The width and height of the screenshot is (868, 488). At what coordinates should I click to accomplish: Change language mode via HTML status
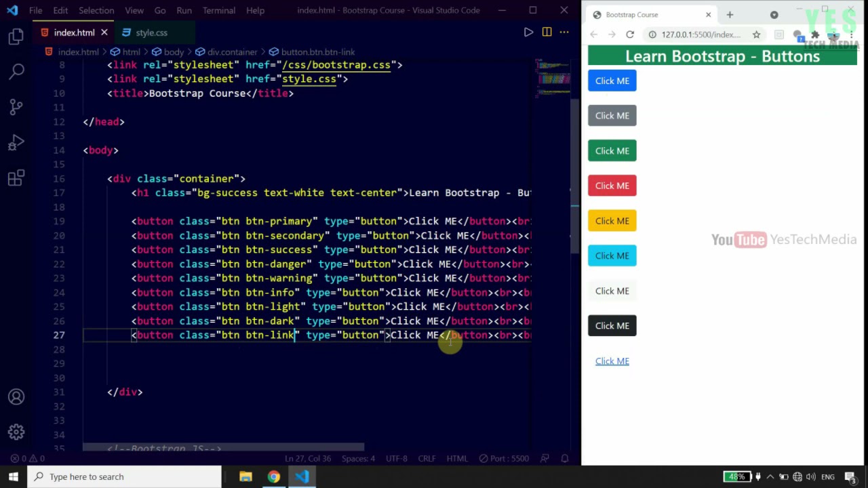coord(457,458)
